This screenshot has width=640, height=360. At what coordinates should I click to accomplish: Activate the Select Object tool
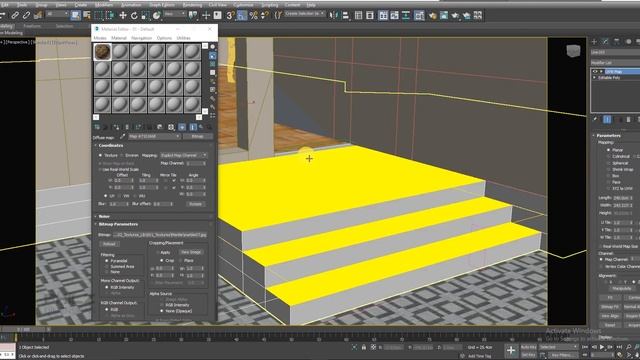(76, 16)
